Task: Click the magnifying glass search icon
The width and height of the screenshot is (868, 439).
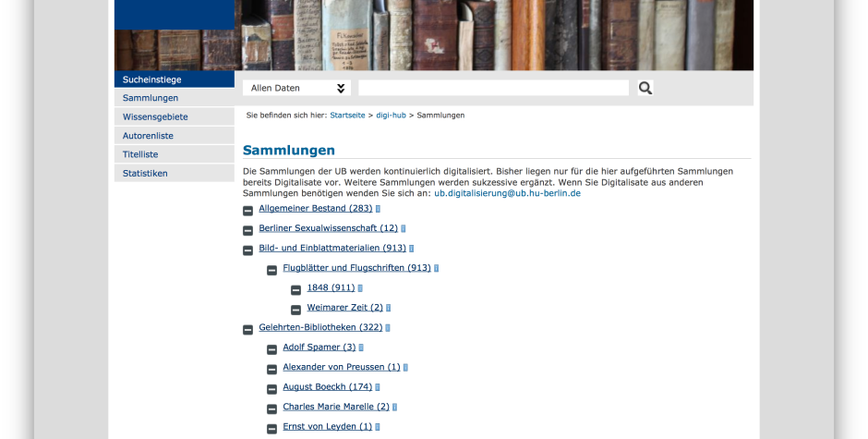Action: 645,88
